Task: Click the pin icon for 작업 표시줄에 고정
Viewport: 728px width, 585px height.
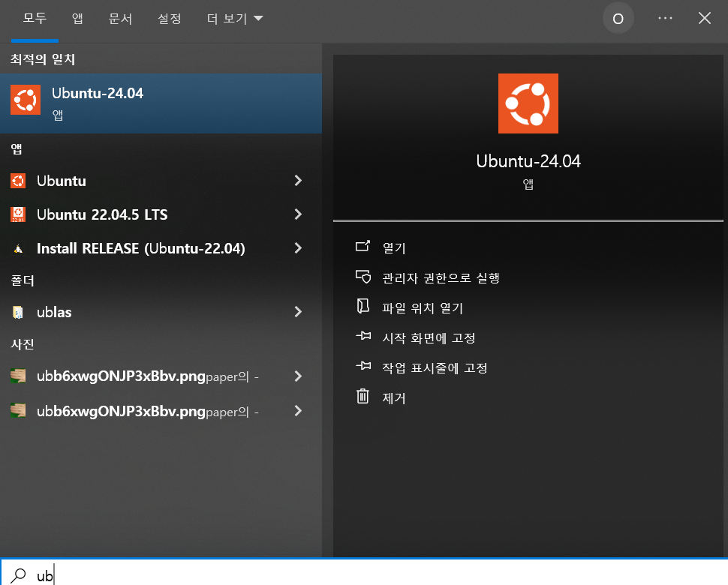Action: click(363, 366)
